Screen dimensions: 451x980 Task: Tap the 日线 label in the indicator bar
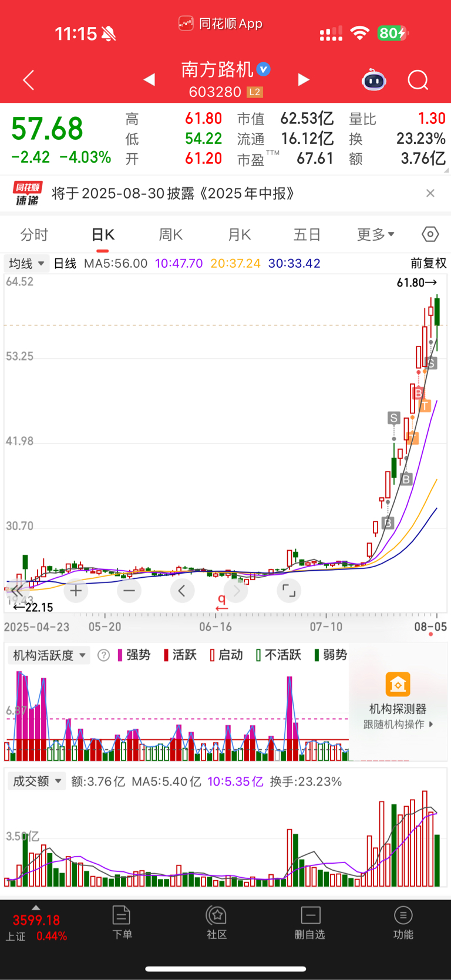click(x=65, y=263)
